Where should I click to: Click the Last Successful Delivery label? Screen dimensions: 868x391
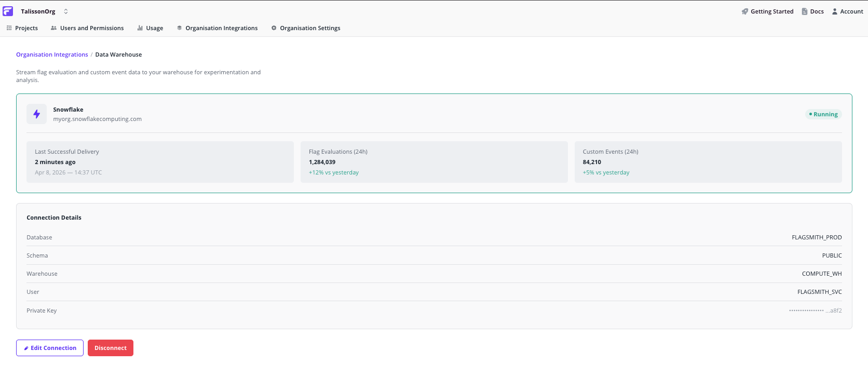click(67, 152)
